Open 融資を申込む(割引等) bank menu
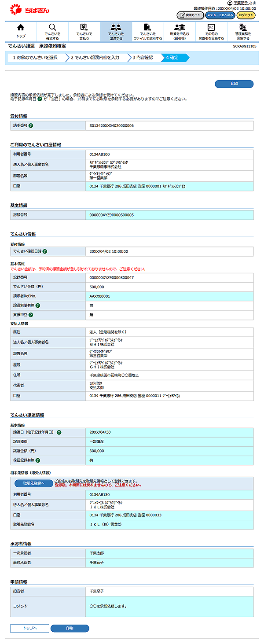Viewport: 264px width, 644px height. pos(180,31)
